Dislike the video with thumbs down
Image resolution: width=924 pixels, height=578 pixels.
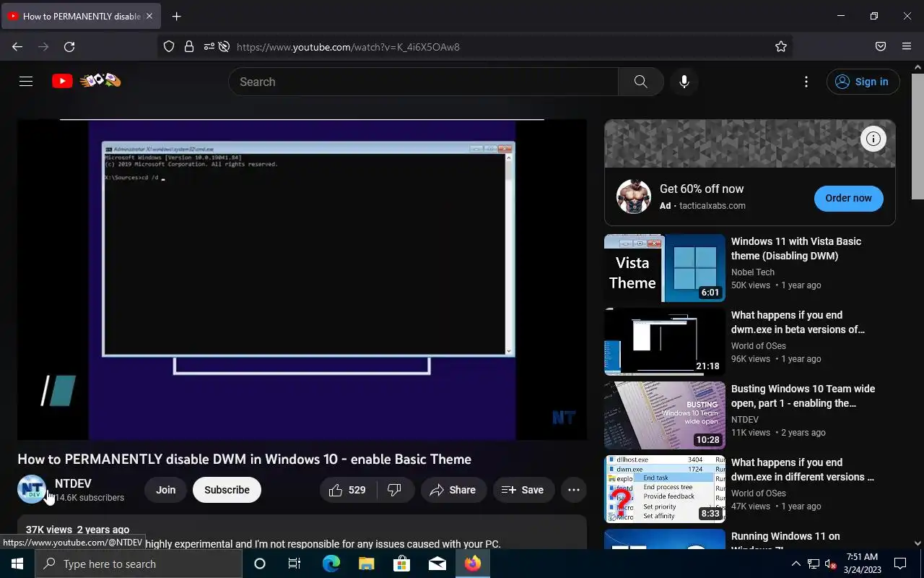(395, 490)
